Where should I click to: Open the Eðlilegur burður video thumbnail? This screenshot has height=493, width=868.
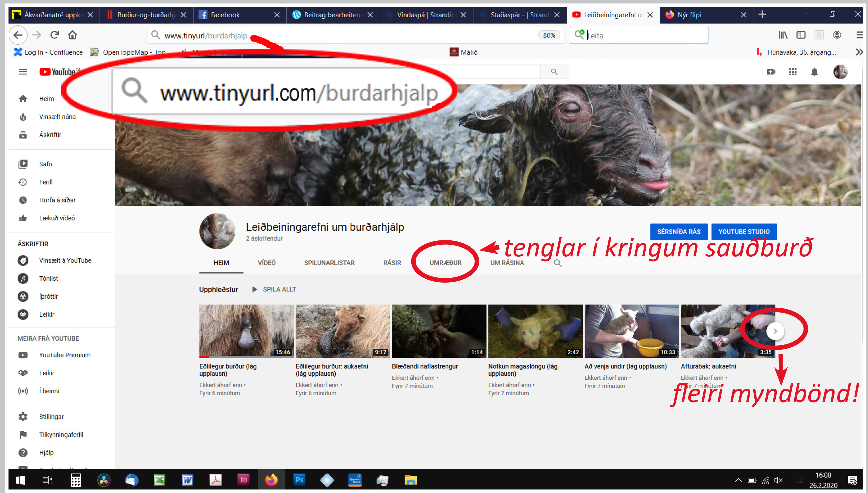coord(246,330)
